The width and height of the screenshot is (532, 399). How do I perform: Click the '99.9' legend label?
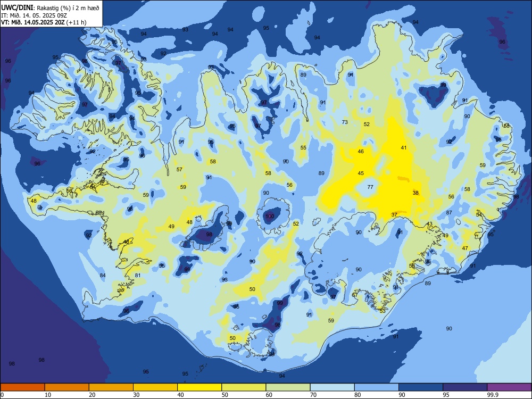pos(493,395)
